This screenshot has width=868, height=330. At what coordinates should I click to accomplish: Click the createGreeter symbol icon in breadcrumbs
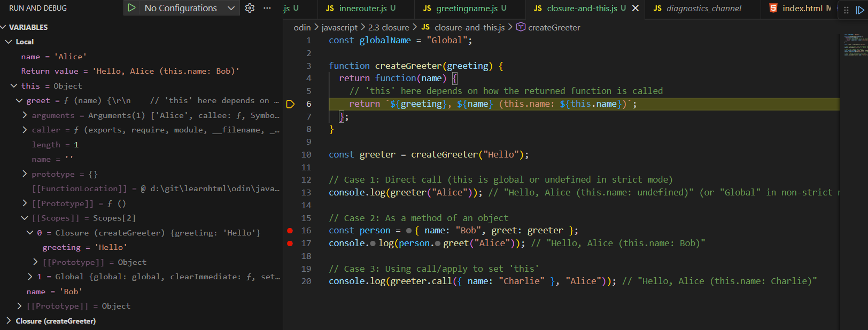coord(521,27)
